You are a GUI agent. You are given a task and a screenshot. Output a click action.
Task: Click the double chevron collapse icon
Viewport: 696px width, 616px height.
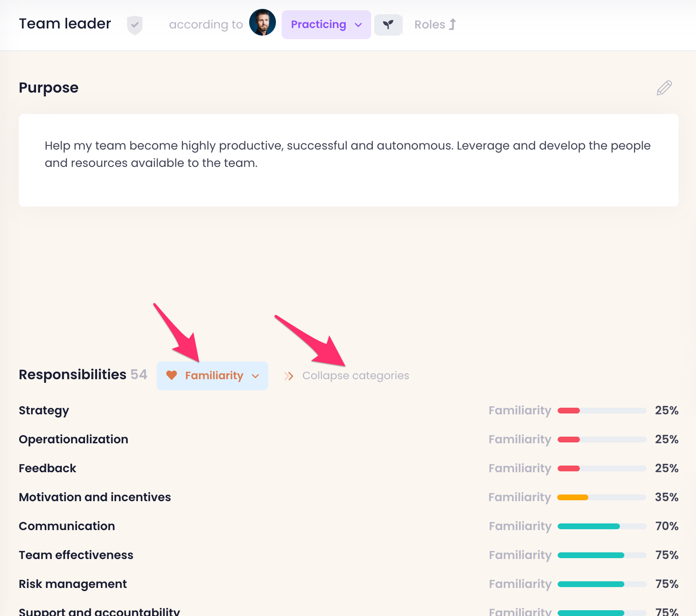pyautogui.click(x=289, y=376)
